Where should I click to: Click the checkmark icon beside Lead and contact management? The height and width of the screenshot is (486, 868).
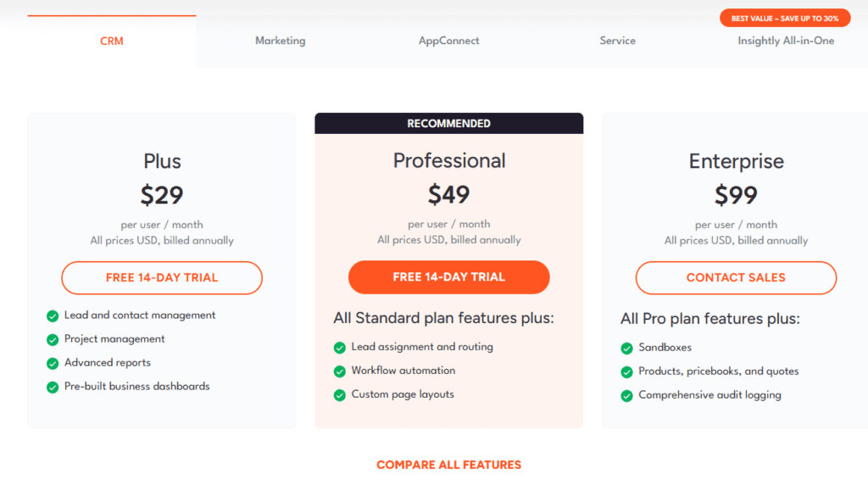click(53, 316)
